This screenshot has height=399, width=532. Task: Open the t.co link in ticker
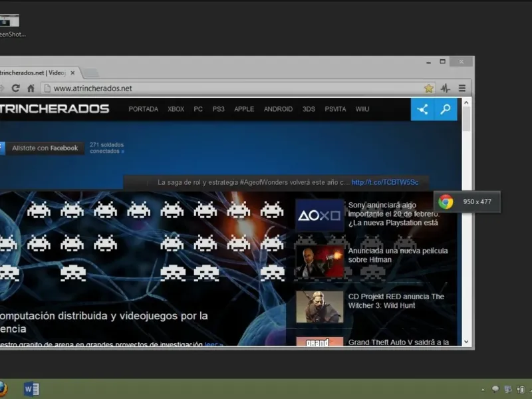[385, 182]
